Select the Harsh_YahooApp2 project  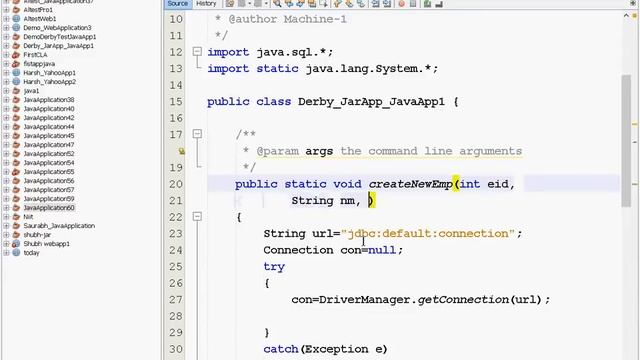pyautogui.click(x=49, y=82)
